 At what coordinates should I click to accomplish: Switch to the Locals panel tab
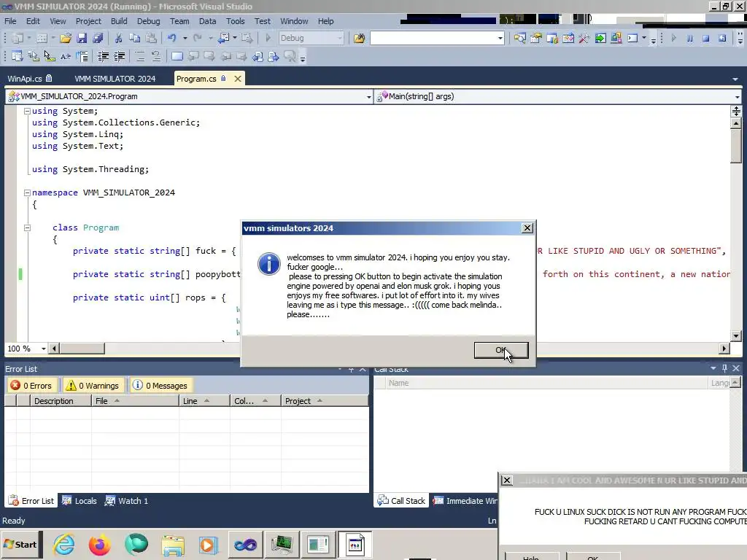point(79,500)
